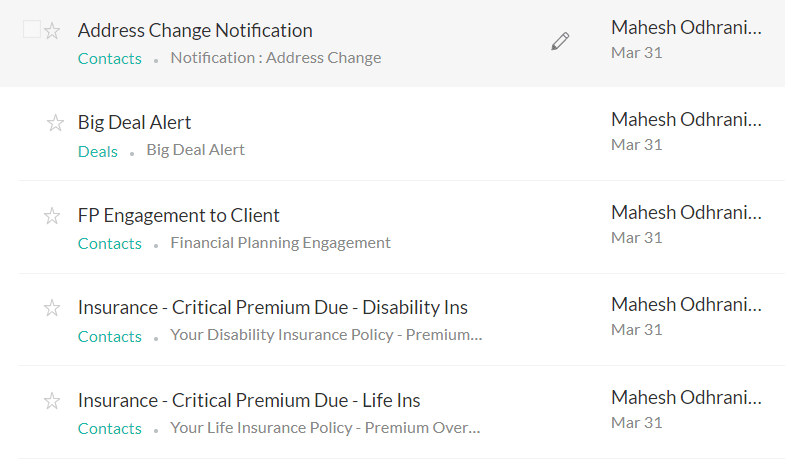
Task: Open the Big Deal Alert template
Action: (x=135, y=123)
